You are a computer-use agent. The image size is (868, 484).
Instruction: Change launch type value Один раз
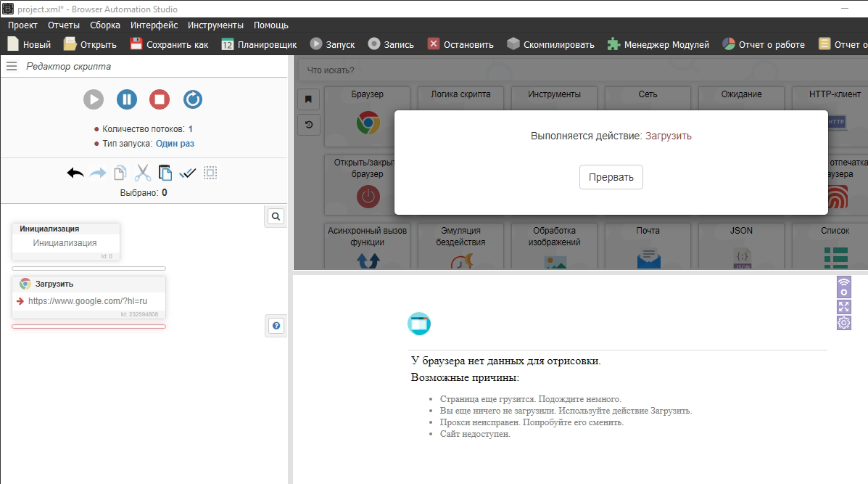click(175, 144)
